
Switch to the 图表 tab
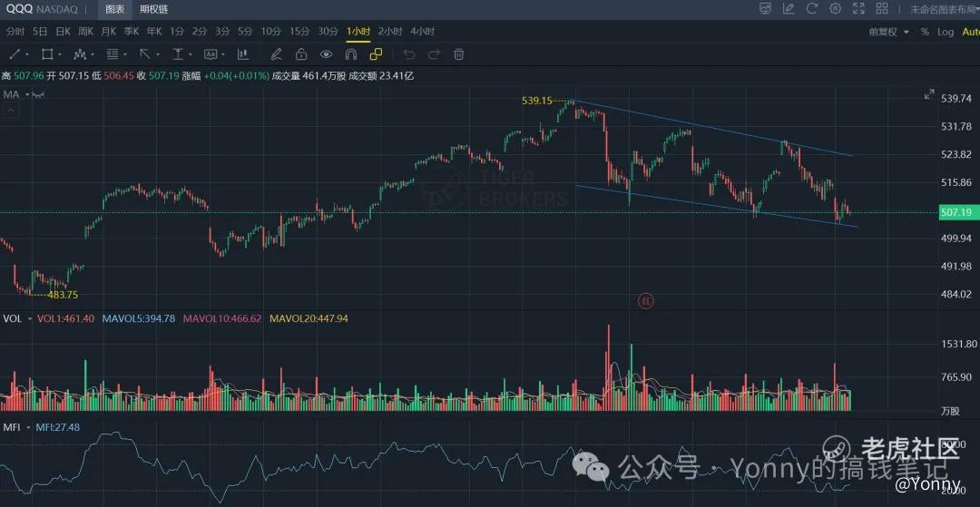click(114, 9)
